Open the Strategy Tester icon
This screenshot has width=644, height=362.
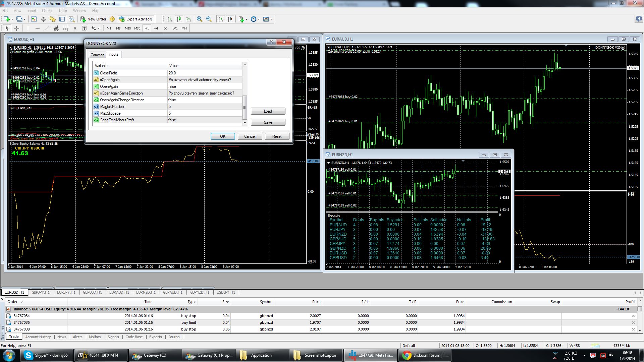(71, 19)
